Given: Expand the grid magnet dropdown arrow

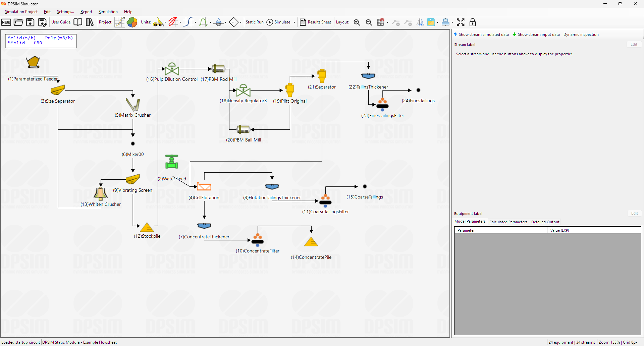Looking at the screenshot, I should 387,22.
